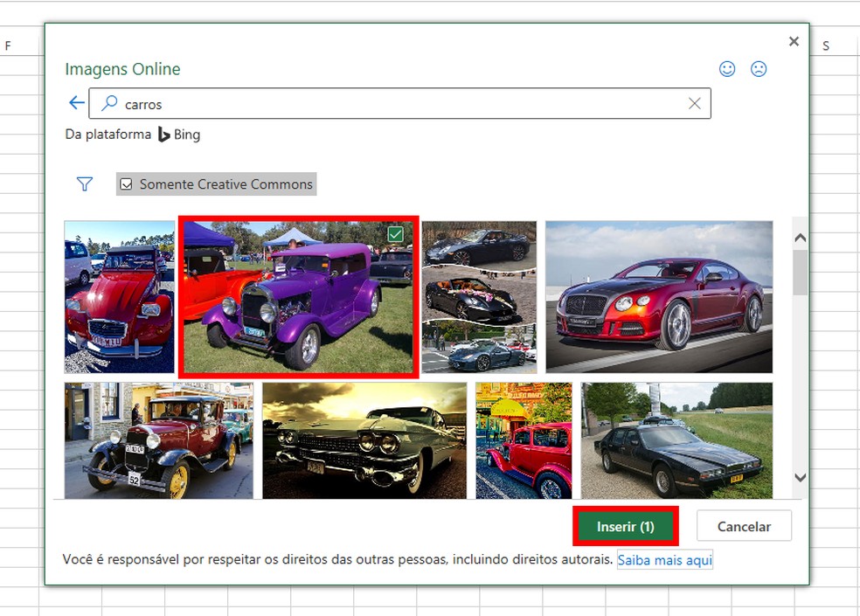Click the scrollbar up arrow

(x=799, y=236)
